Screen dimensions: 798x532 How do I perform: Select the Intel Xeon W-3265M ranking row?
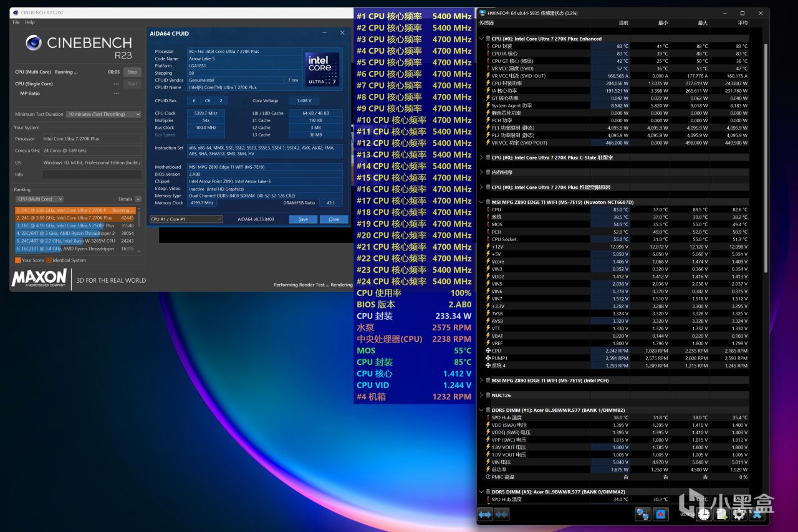point(75,240)
